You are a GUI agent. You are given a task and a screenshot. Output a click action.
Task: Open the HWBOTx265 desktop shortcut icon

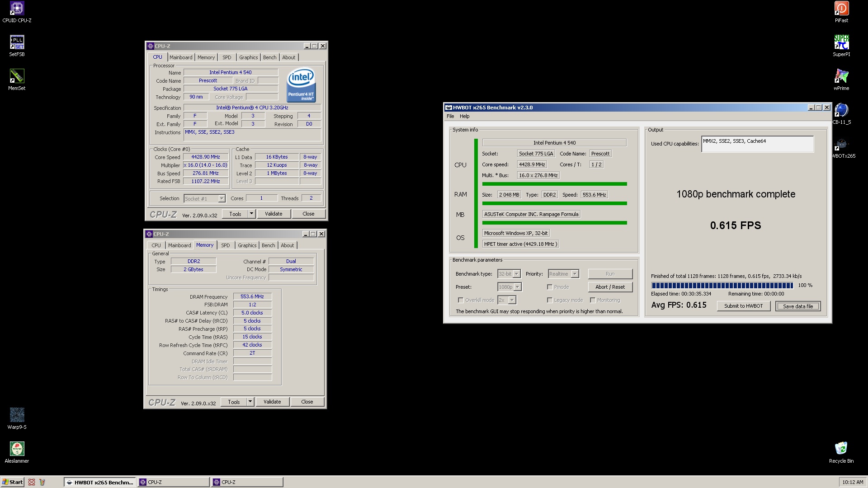pyautogui.click(x=843, y=148)
